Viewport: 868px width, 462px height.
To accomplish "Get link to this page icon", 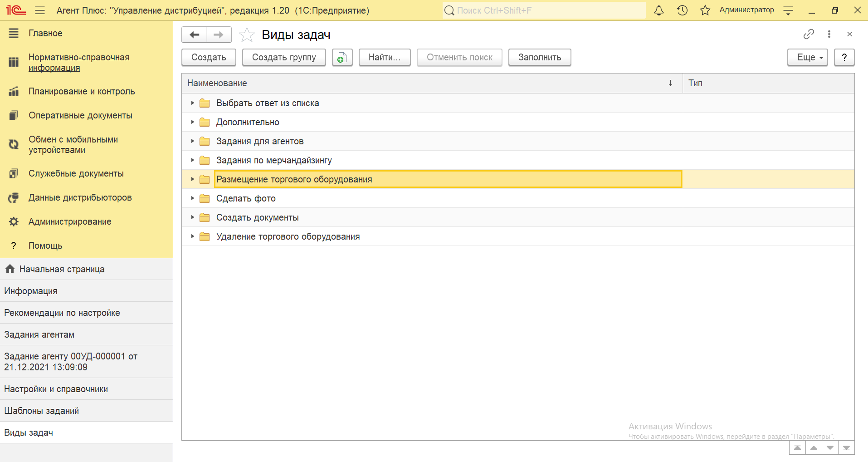I will (x=809, y=34).
